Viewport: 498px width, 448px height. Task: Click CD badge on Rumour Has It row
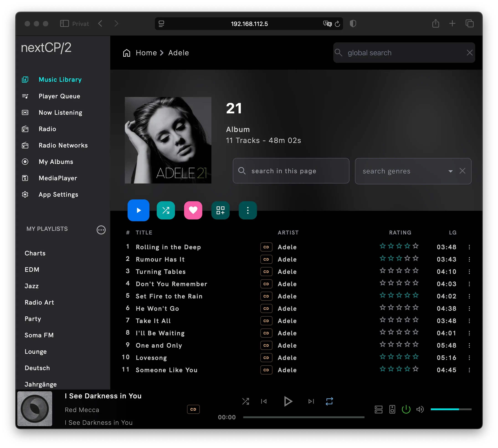266,259
